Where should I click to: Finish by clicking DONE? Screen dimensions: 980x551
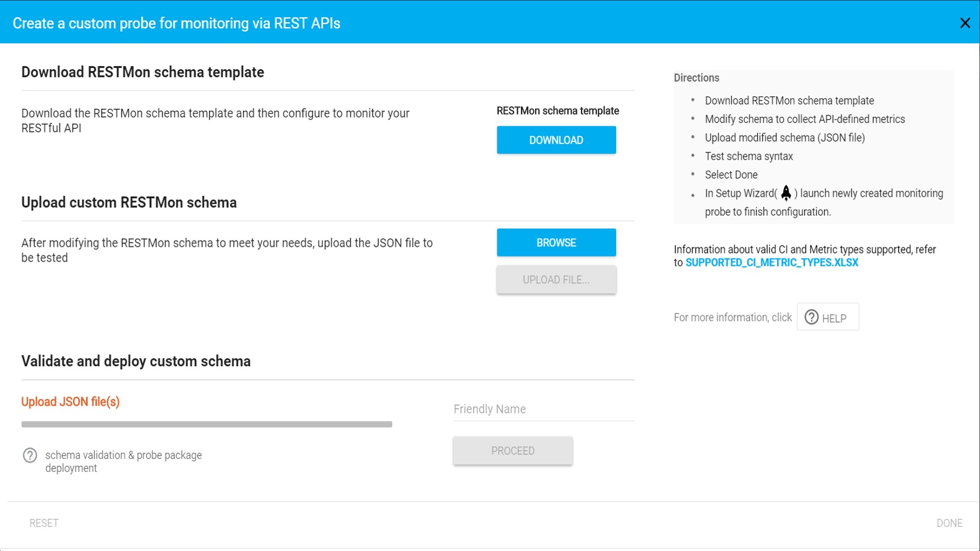coord(949,523)
